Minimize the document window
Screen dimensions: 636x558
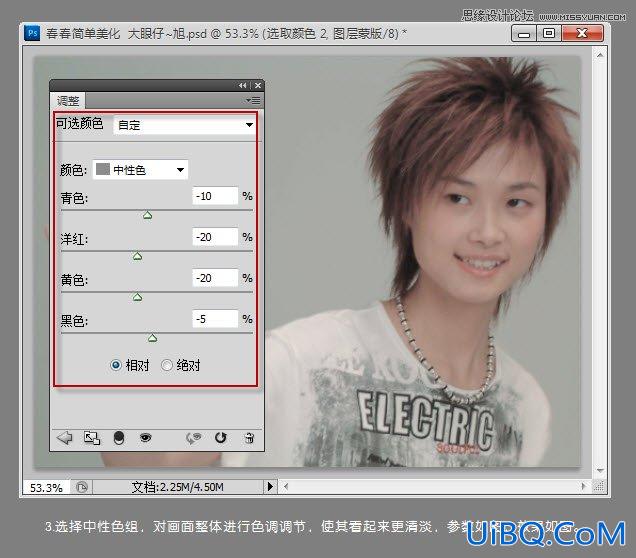(524, 33)
